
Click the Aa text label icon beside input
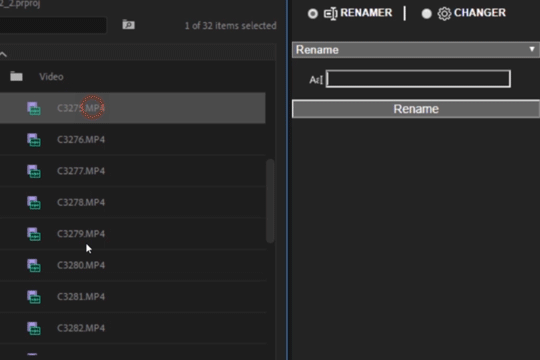pyautogui.click(x=316, y=80)
